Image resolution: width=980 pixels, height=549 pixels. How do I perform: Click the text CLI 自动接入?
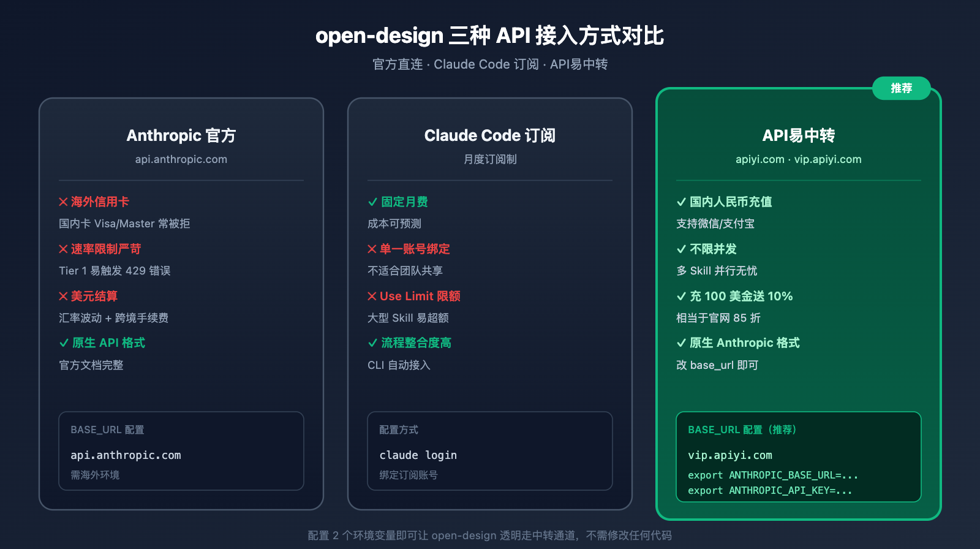pyautogui.click(x=399, y=365)
